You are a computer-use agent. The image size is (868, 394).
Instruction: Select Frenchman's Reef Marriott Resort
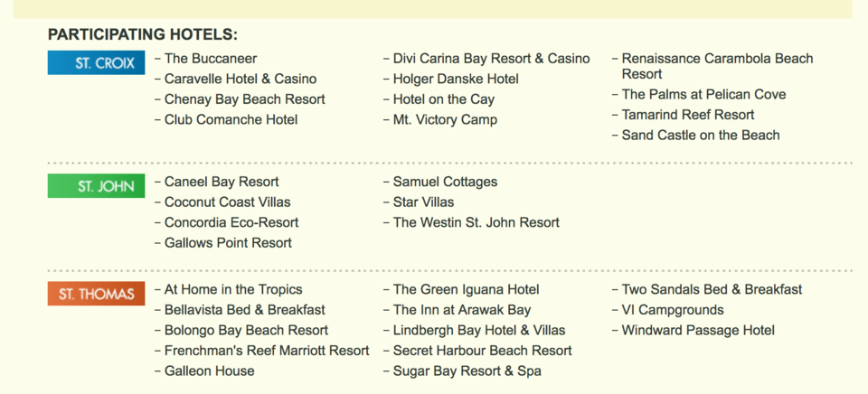tap(267, 351)
